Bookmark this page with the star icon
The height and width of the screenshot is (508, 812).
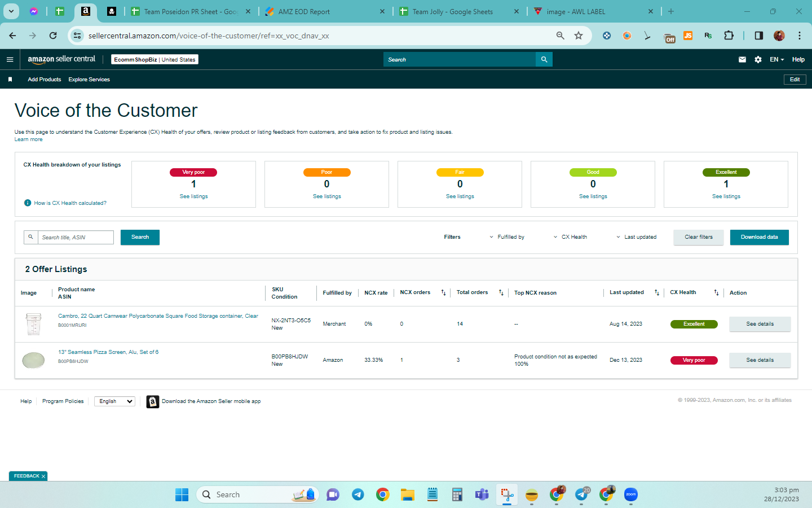pyautogui.click(x=579, y=36)
